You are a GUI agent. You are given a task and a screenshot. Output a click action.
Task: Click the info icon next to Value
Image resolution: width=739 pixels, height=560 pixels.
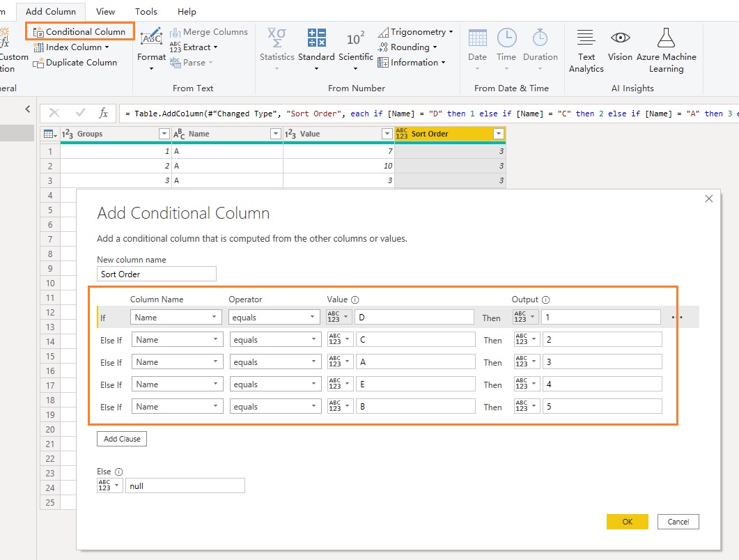(355, 300)
